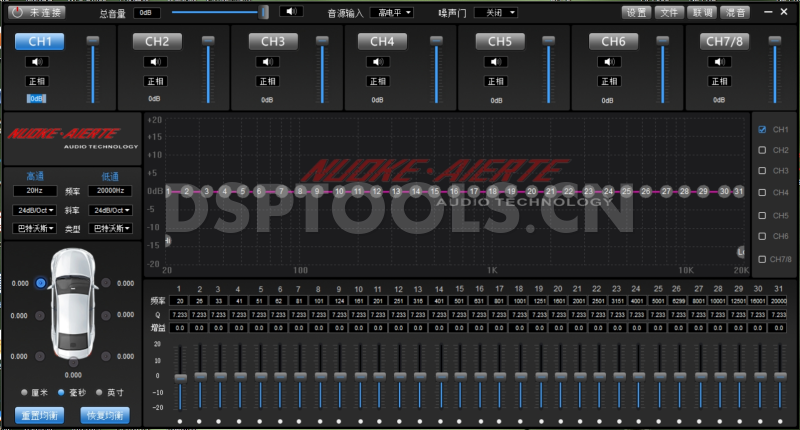The image size is (800, 430).
Task: Select EQ node 1 on the curve graph
Action: 168,191
